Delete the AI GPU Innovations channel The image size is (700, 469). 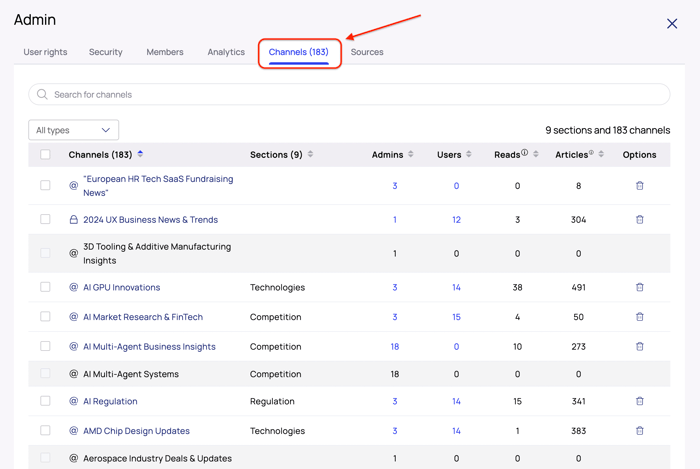pyautogui.click(x=640, y=287)
